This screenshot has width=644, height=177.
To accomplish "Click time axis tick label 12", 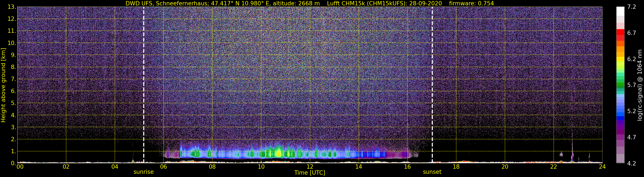I will [x=310, y=167].
